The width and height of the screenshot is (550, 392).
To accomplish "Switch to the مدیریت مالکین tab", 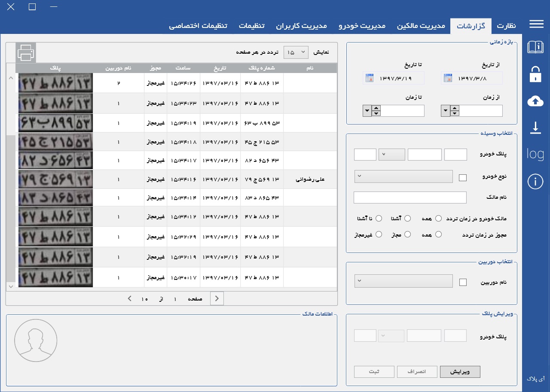I will pyautogui.click(x=421, y=26).
